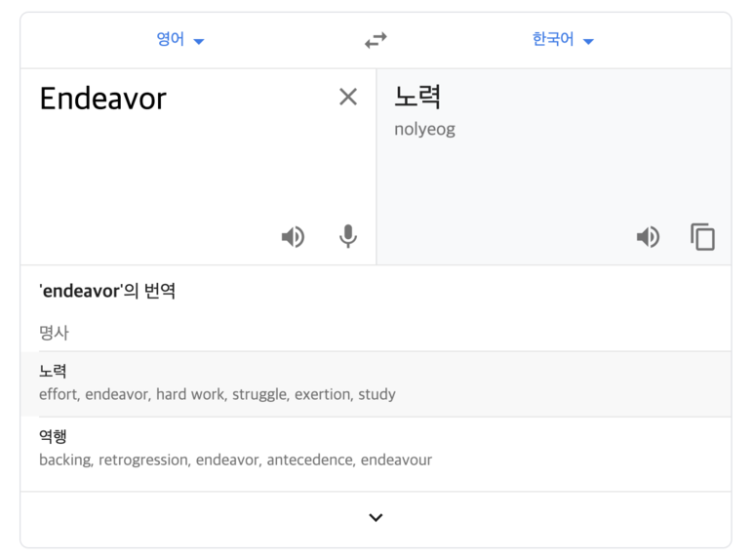
Task: Click the 명사 part-of-speech label
Action: tap(54, 333)
